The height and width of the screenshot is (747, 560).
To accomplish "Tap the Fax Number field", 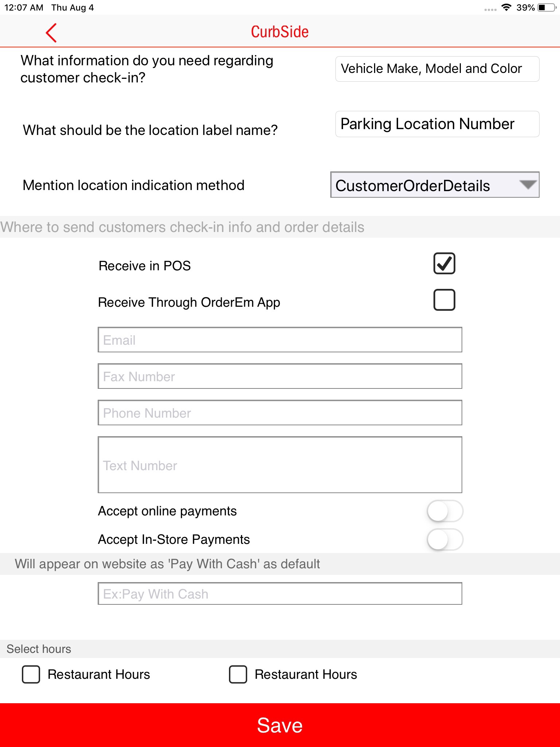I will pyautogui.click(x=280, y=376).
